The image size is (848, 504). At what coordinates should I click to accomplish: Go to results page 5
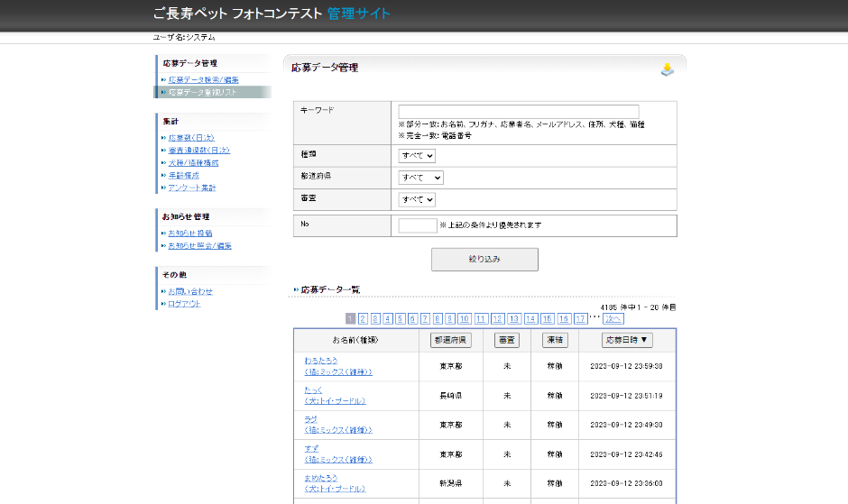(401, 318)
